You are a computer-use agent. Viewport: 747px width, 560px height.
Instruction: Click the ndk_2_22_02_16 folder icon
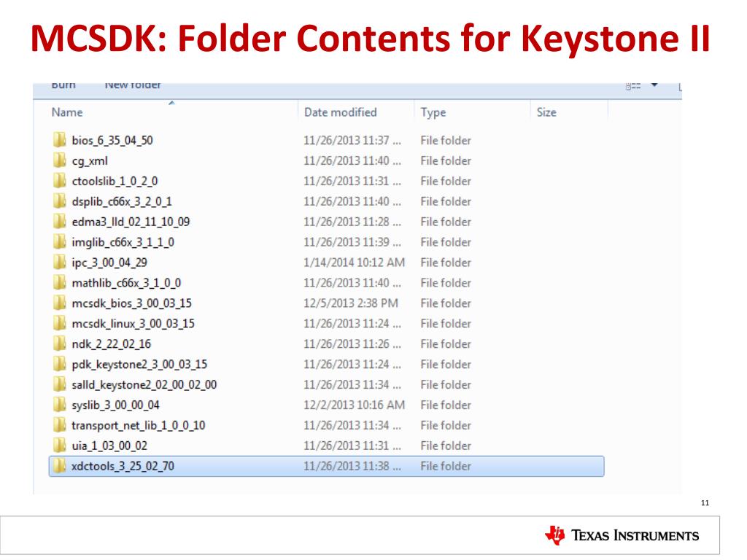[60, 344]
